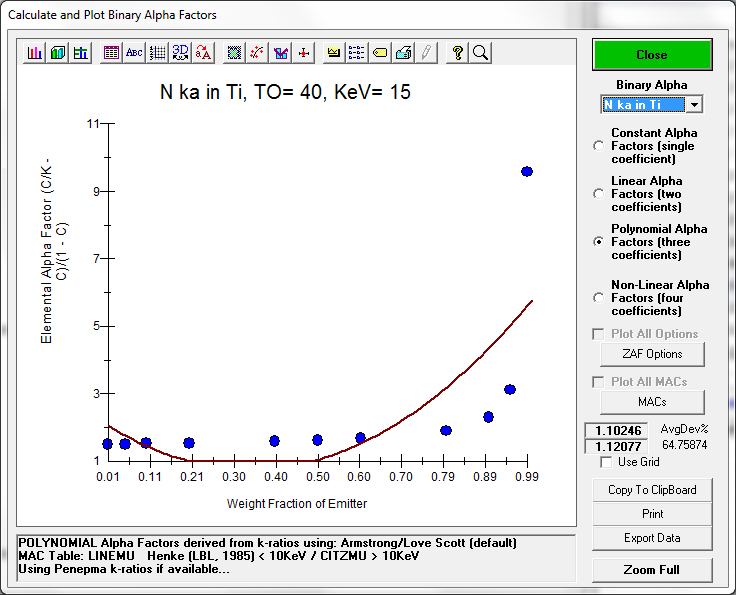Click the legend box toolbar icon
736x595 pixels.
point(357,53)
